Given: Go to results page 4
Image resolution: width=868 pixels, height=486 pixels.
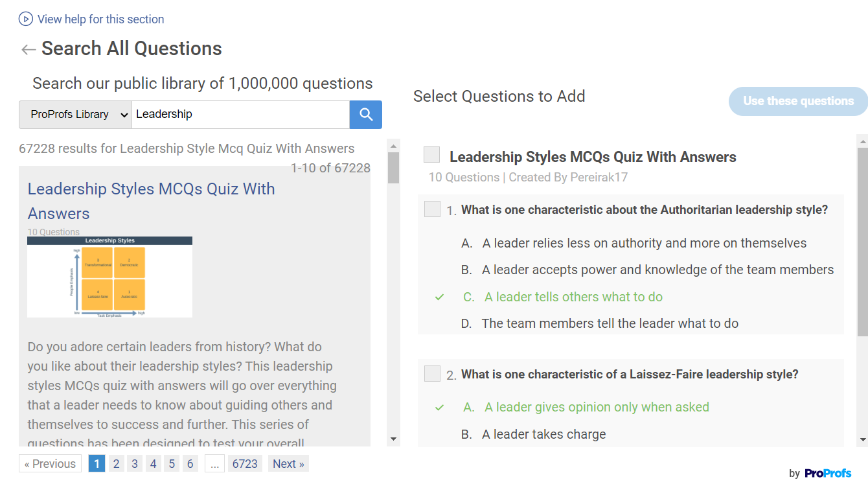Looking at the screenshot, I should click(153, 463).
